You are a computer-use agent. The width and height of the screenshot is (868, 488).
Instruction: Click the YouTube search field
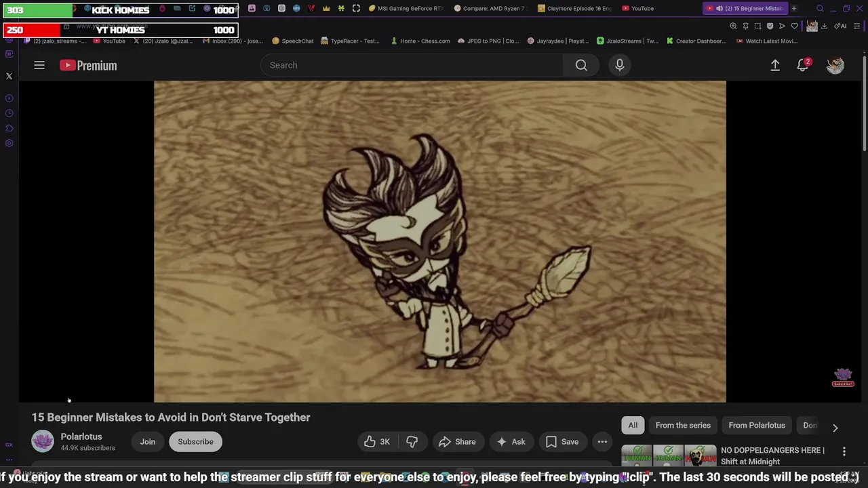pos(412,65)
